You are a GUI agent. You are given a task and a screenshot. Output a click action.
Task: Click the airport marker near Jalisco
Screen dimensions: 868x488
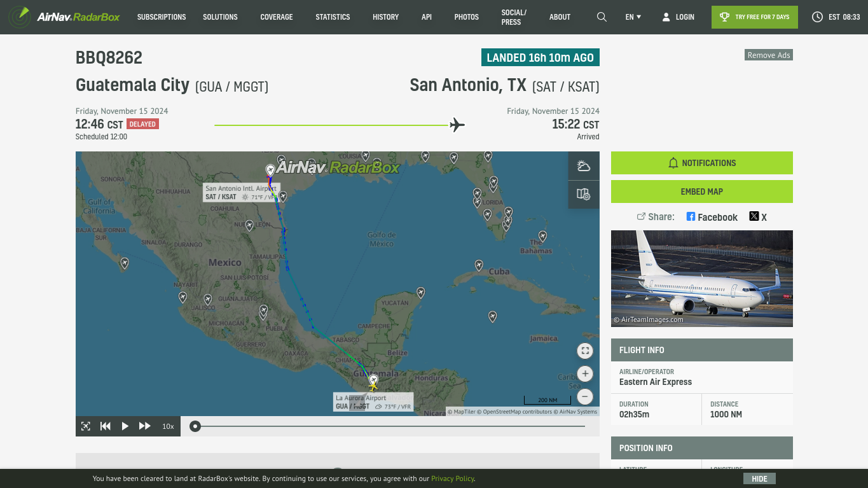tap(207, 299)
